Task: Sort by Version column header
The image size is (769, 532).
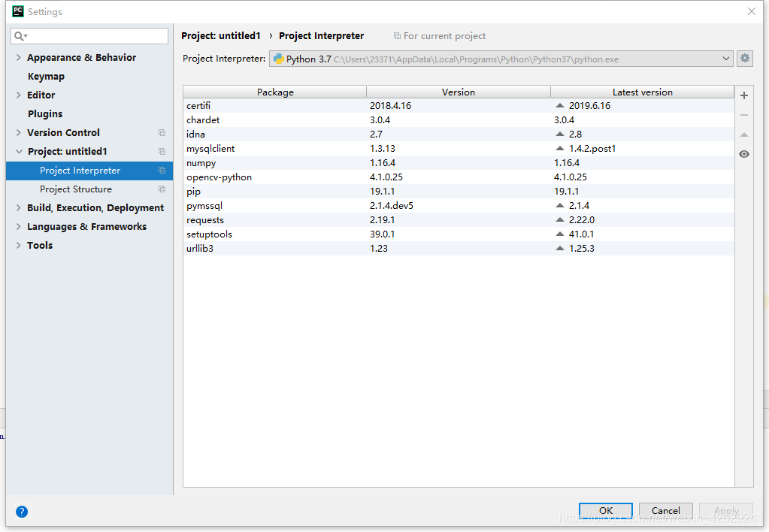Action: (x=459, y=92)
